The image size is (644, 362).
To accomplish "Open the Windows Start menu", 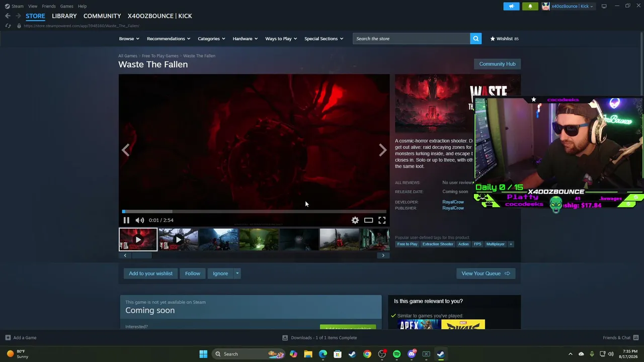I will pyautogui.click(x=203, y=354).
